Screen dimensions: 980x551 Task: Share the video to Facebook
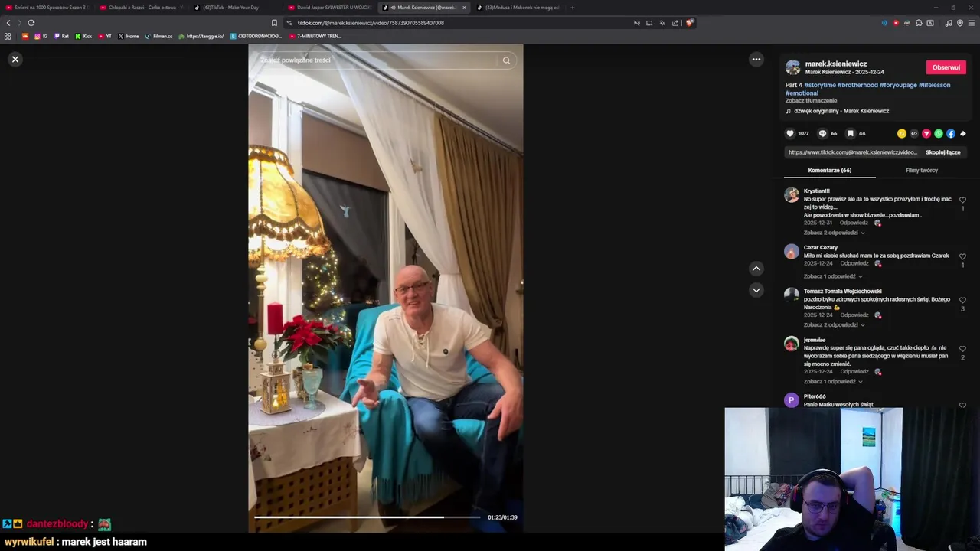click(951, 133)
